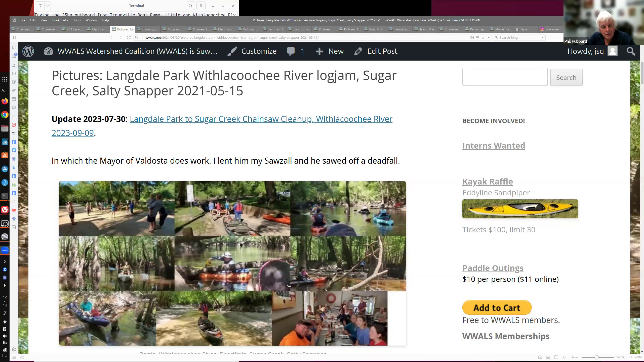Click the sidebar Search button
Image resolution: width=644 pixels, height=362 pixels.
(566, 77)
